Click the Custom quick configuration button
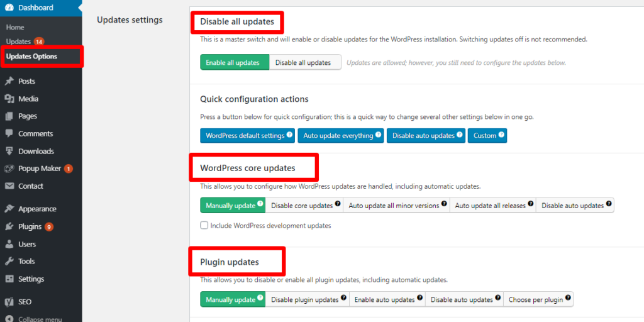The image size is (644, 322). 487,136
